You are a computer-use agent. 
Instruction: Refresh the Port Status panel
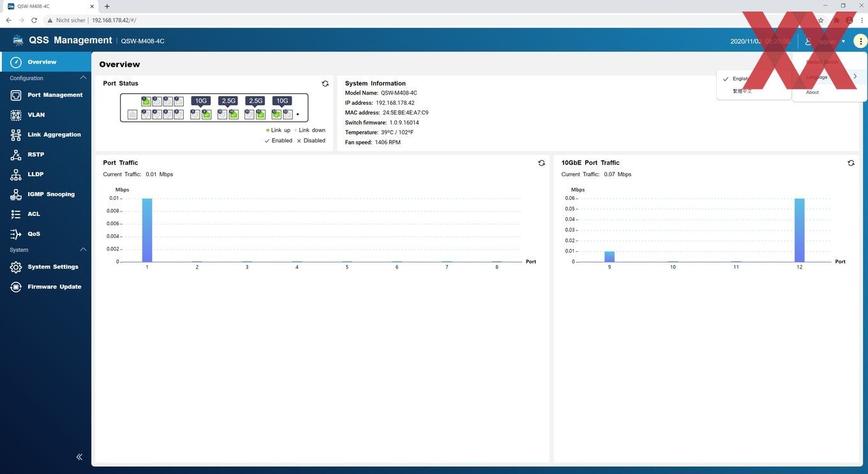point(325,84)
